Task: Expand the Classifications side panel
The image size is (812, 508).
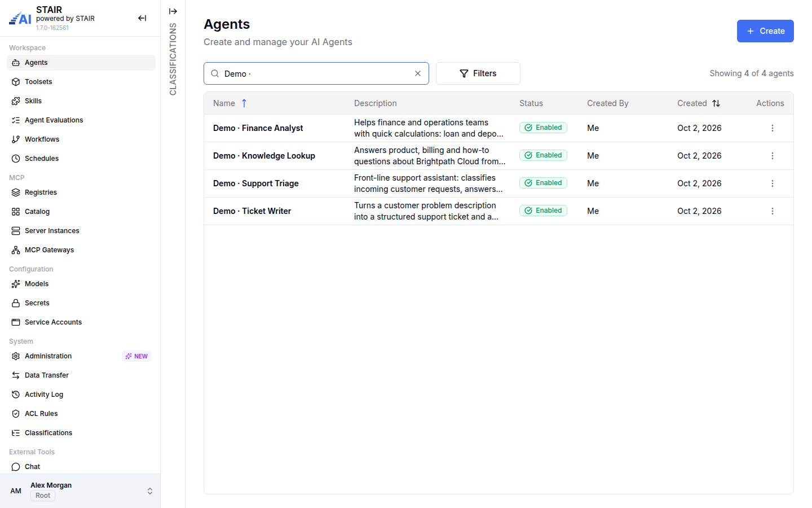Action: coord(173,11)
